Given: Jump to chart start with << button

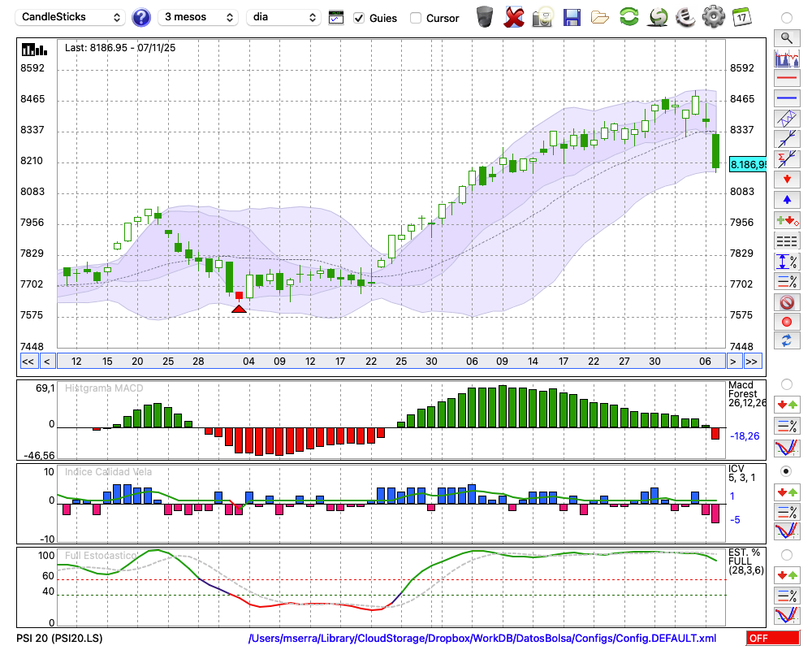Looking at the screenshot, I should click(28, 361).
